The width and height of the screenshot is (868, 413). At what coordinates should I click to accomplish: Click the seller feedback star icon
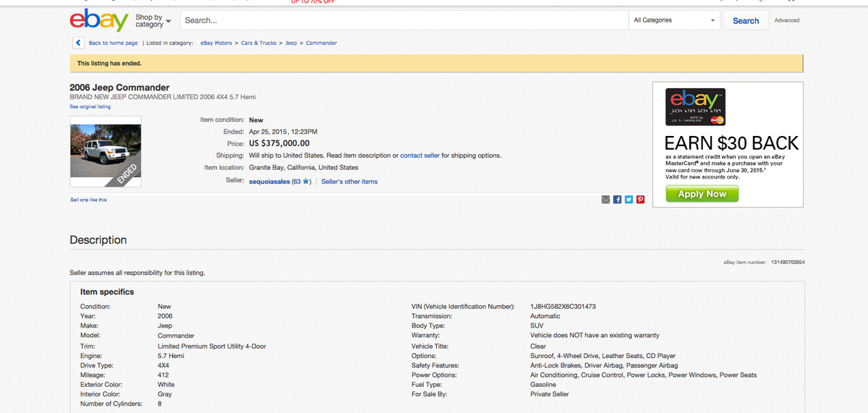[x=306, y=182]
